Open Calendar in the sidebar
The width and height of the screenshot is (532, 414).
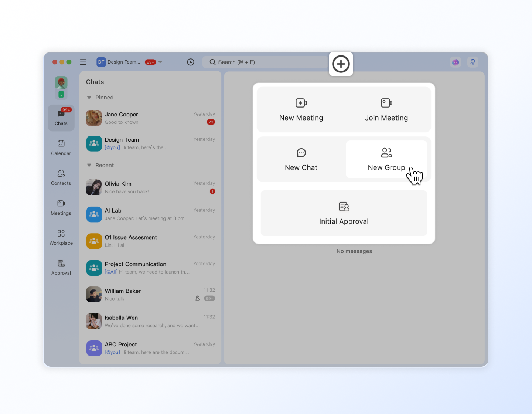pyautogui.click(x=61, y=147)
